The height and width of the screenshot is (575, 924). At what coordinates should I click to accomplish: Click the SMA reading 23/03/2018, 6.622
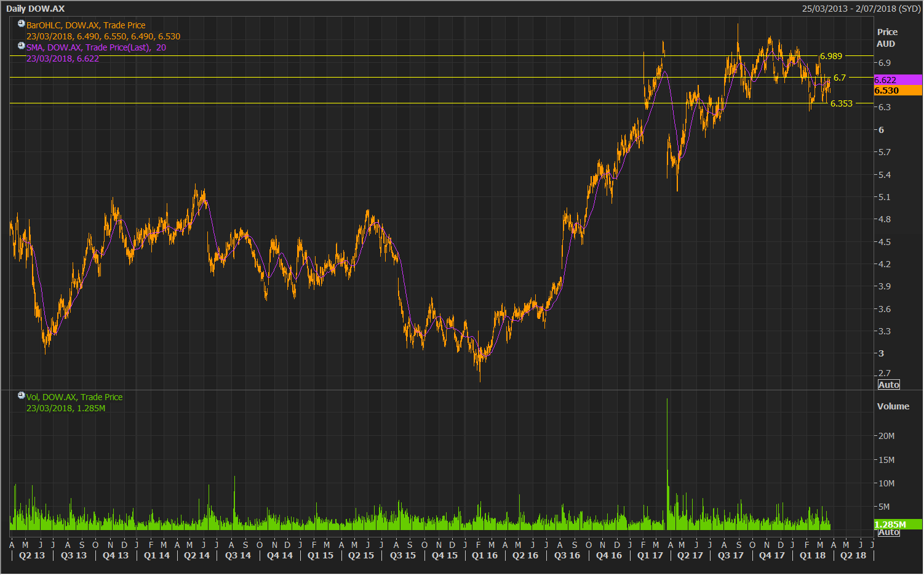pos(63,58)
